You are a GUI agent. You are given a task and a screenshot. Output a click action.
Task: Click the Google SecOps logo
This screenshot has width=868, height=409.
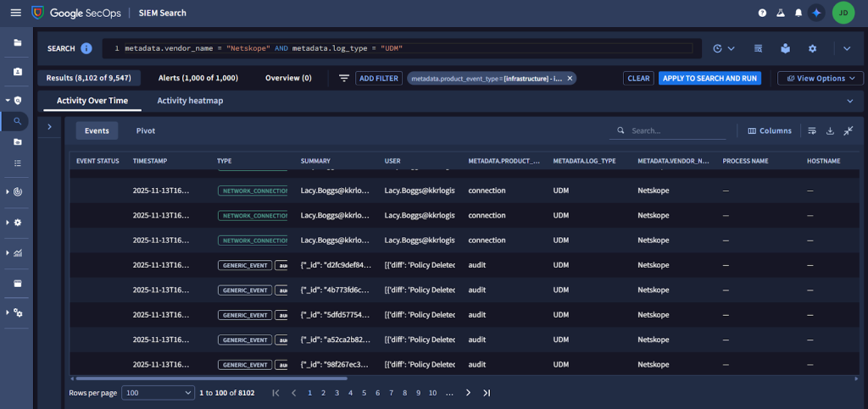coord(76,13)
